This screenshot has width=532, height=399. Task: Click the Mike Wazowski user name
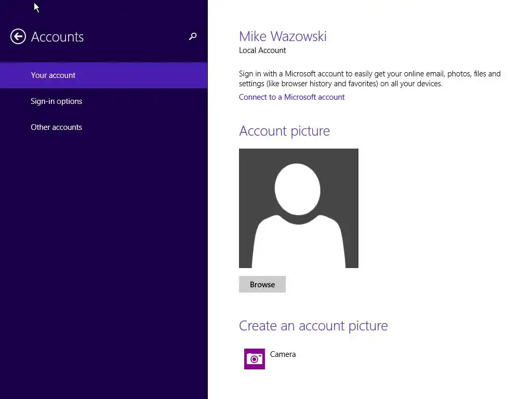point(283,36)
